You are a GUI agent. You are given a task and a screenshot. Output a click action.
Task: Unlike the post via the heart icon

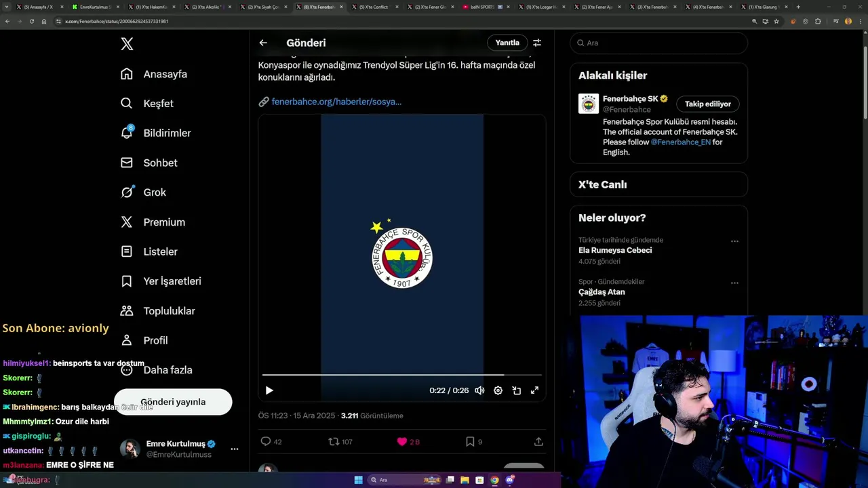(x=402, y=441)
